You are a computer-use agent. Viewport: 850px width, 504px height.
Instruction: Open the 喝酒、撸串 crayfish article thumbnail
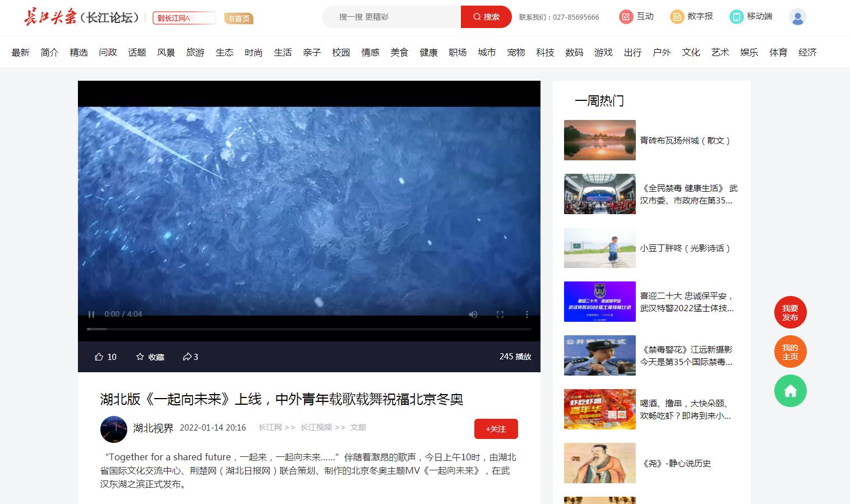(x=600, y=409)
